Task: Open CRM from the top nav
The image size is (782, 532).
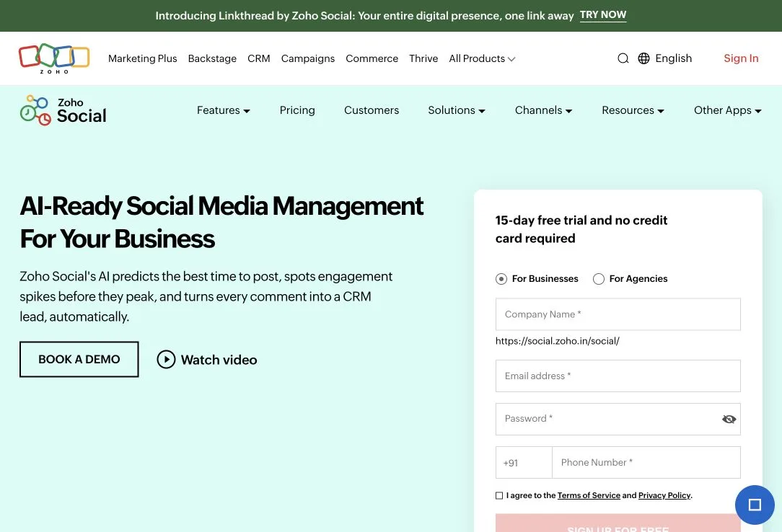Action: pos(259,58)
